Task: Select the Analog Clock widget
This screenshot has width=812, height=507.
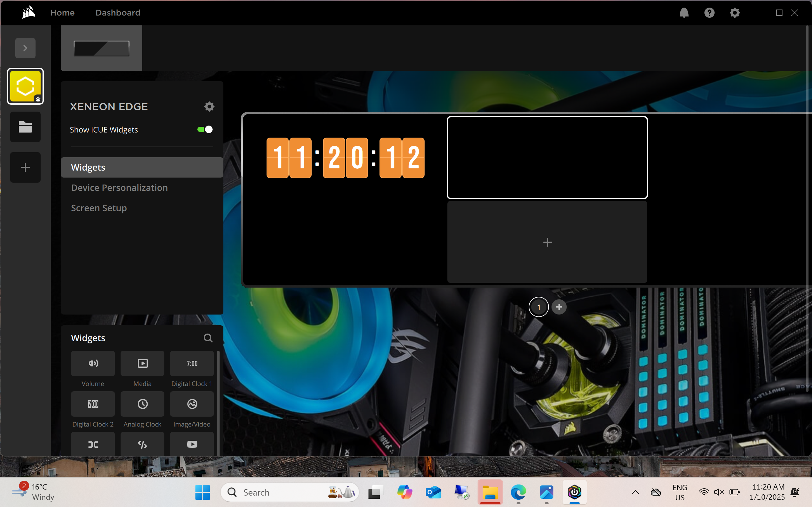Action: click(x=142, y=404)
